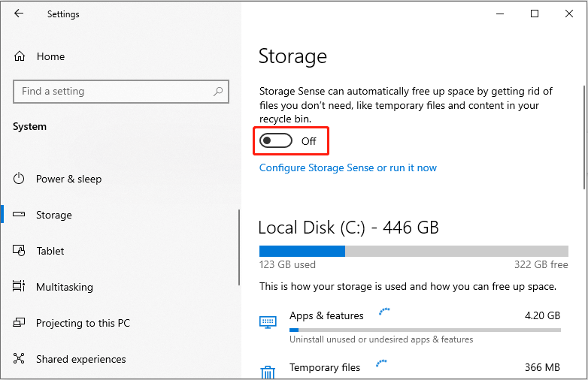Click the Multitasking icon
The width and height of the screenshot is (588, 380).
point(20,287)
